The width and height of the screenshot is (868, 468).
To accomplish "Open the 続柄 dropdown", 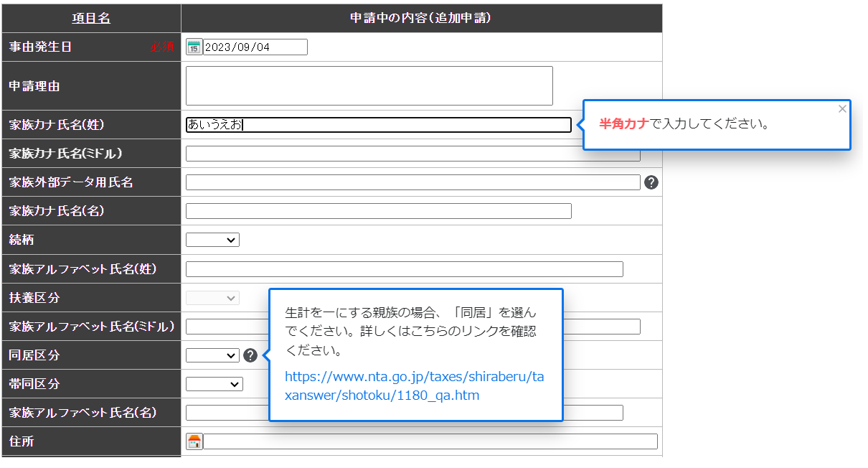I will [x=212, y=240].
